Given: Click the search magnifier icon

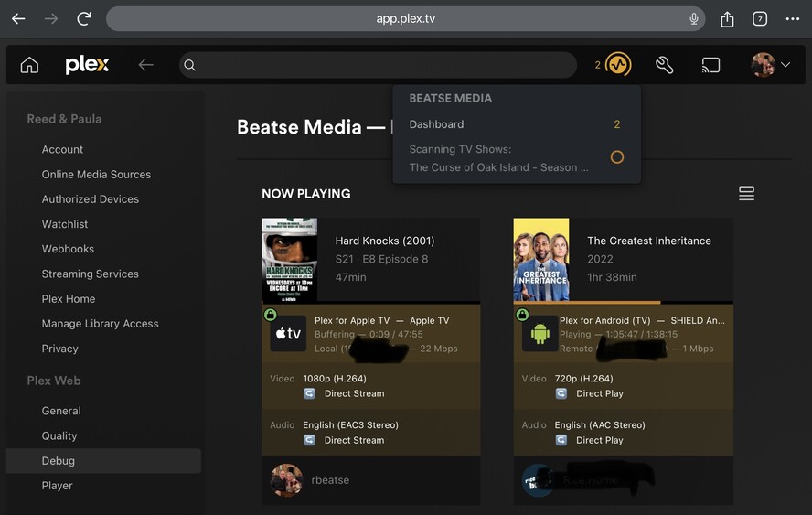Looking at the screenshot, I should [x=190, y=65].
